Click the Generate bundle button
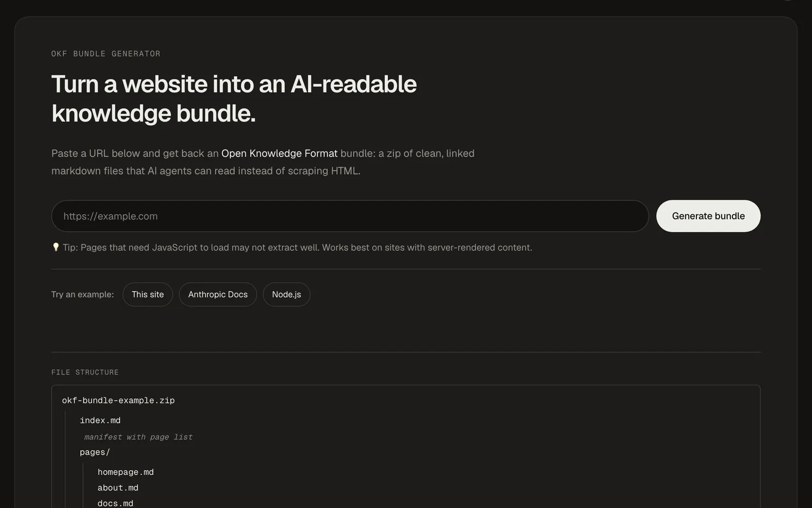Screen dimensions: 812x508 pyautogui.click(x=708, y=216)
